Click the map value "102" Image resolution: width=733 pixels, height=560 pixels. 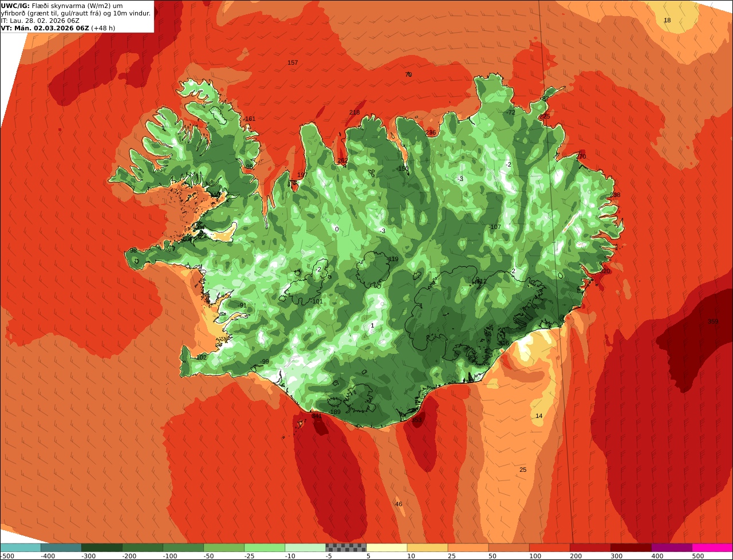[201, 357]
